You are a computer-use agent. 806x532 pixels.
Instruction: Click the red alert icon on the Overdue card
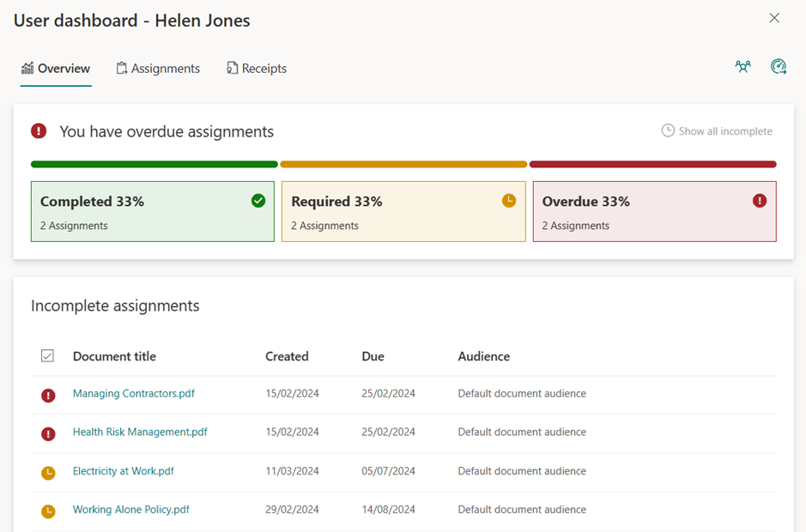tap(758, 198)
